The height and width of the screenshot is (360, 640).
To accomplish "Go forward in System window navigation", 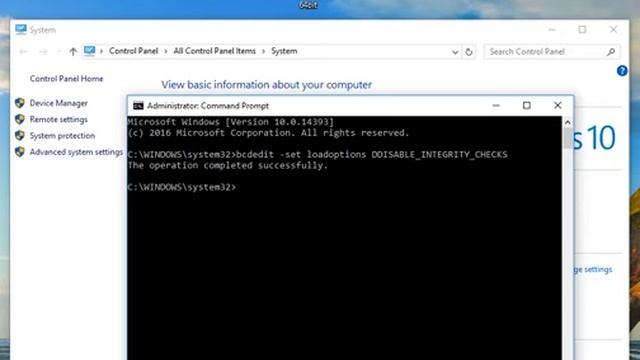I will pos(43,52).
